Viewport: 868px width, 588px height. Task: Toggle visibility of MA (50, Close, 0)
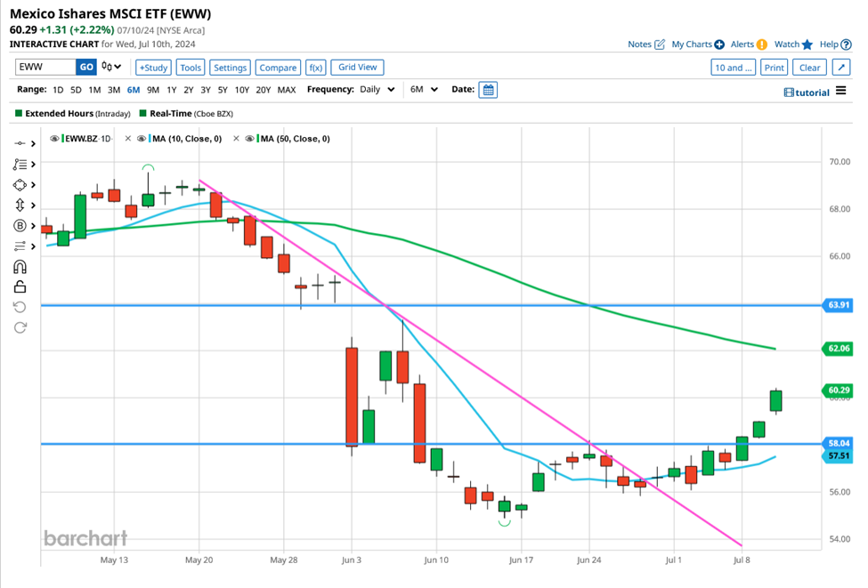[x=251, y=139]
